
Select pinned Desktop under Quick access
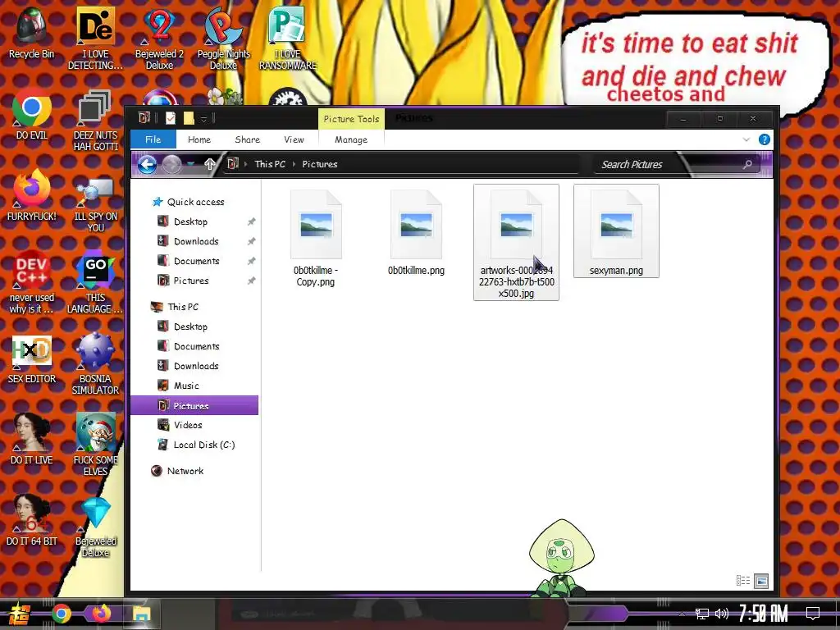click(190, 221)
